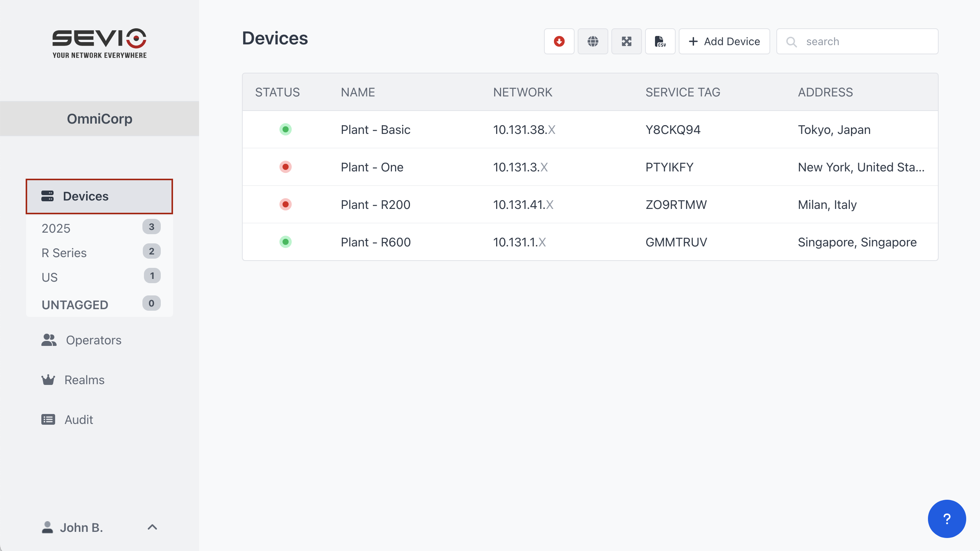Open the OmniCorp organization selector
This screenshot has height=551, width=980.
coord(100,119)
